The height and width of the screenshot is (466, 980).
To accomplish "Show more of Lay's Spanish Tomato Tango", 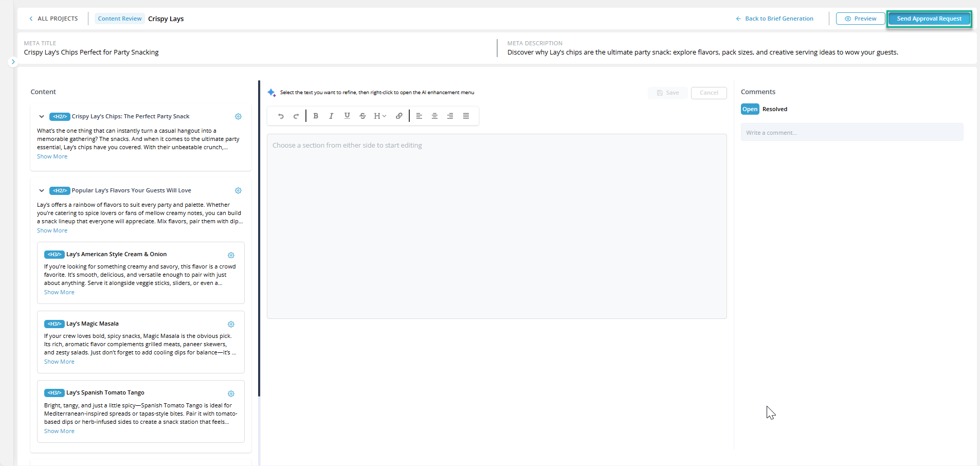I will tap(59, 431).
